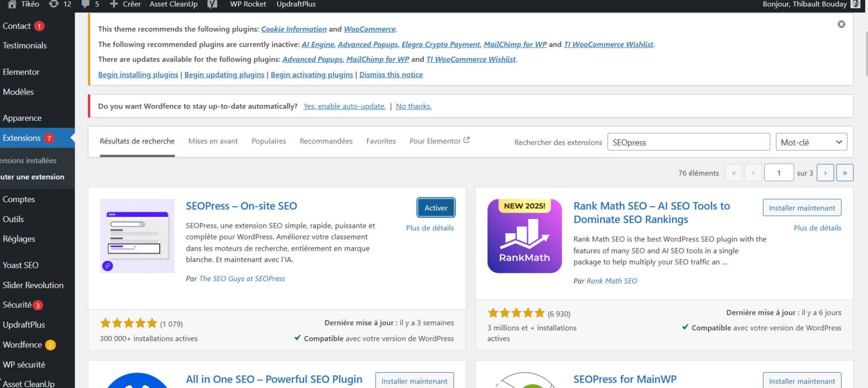This screenshot has height=388, width=868.
Task: Click the RankMath plugin logo
Action: click(x=525, y=236)
